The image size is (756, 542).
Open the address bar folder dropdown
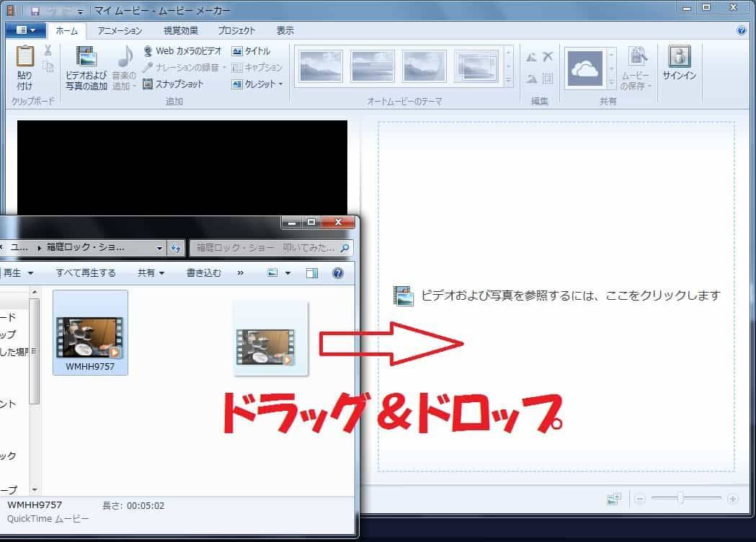(x=161, y=246)
